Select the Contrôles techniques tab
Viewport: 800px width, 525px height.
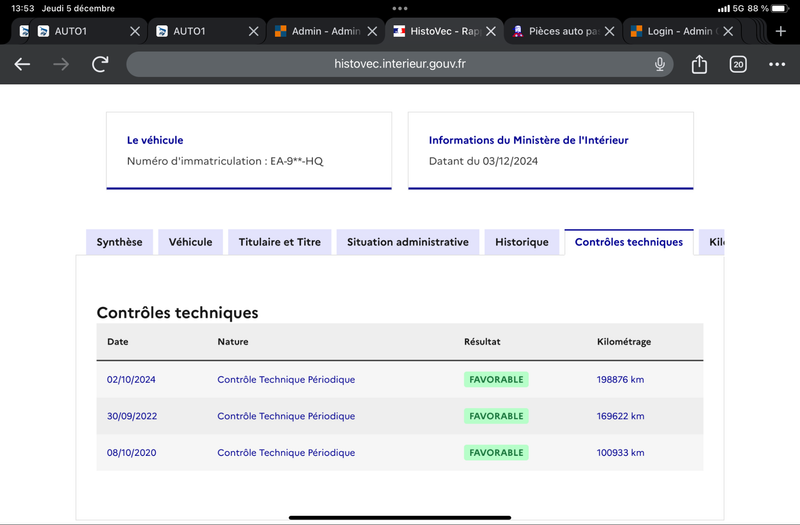click(x=629, y=242)
